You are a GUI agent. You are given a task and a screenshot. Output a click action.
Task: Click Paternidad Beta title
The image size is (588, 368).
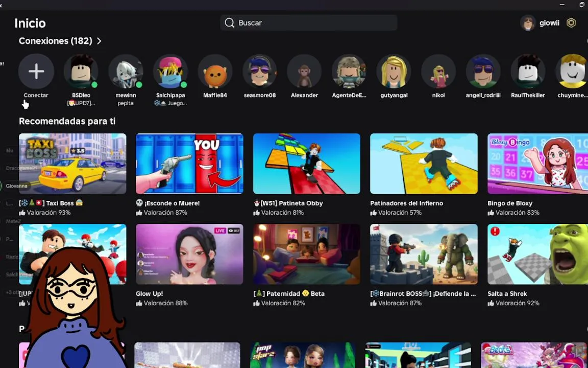[x=289, y=294]
